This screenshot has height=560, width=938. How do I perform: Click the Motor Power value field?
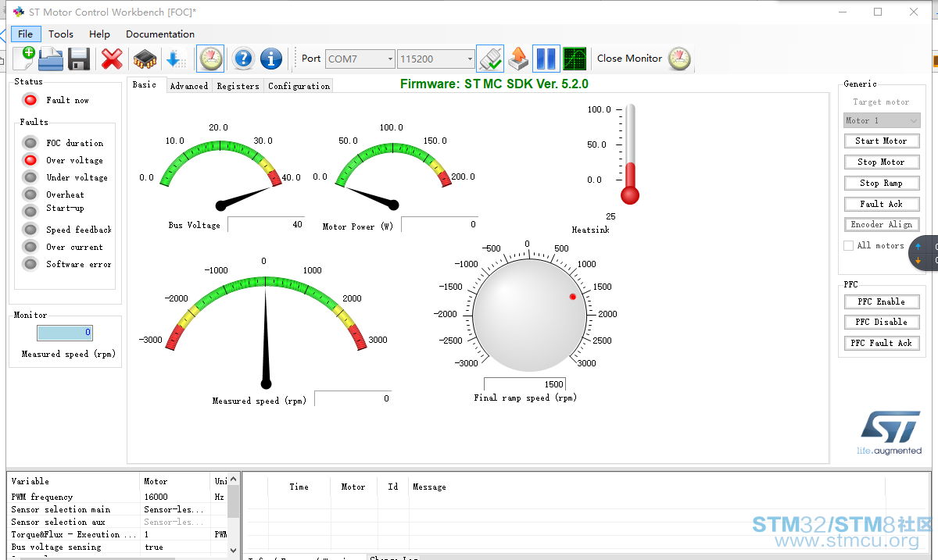coord(439,224)
